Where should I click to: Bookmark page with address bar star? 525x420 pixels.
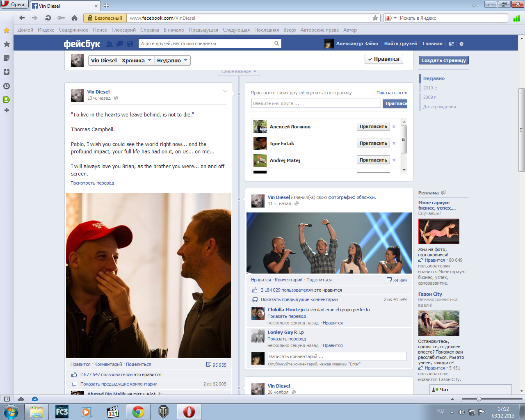[375, 18]
